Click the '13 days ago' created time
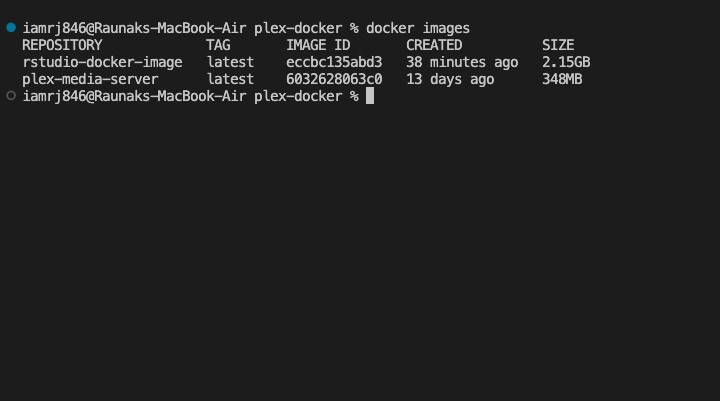The image size is (720, 401). [x=450, y=79]
